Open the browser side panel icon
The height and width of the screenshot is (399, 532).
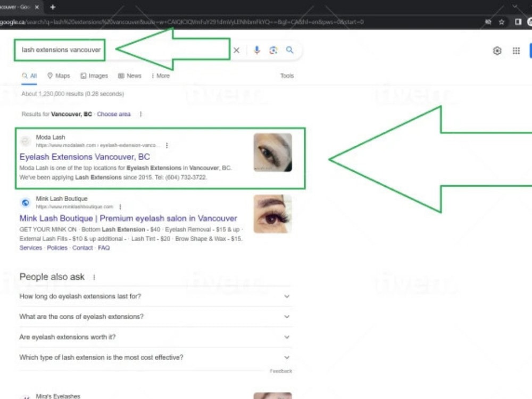(x=518, y=22)
